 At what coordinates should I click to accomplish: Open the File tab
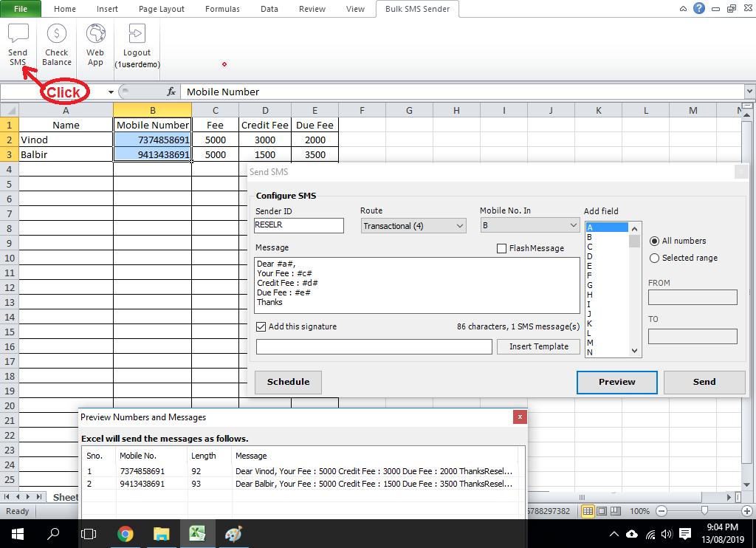21,9
